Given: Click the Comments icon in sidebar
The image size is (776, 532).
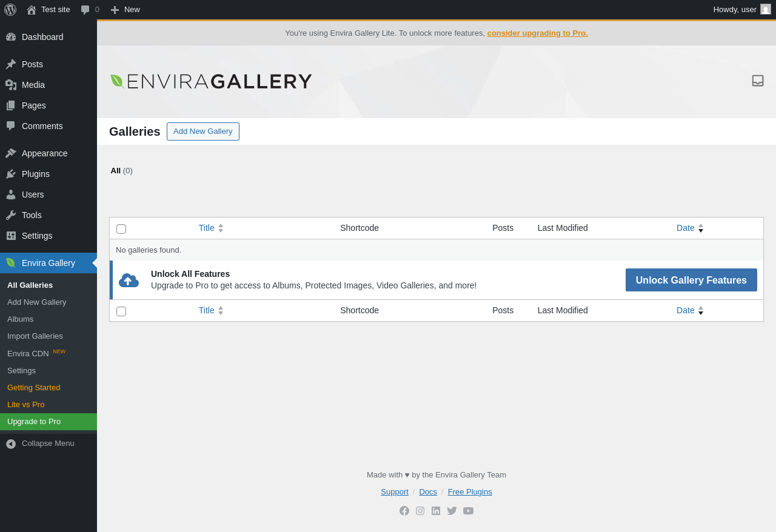Looking at the screenshot, I should pyautogui.click(x=11, y=126).
